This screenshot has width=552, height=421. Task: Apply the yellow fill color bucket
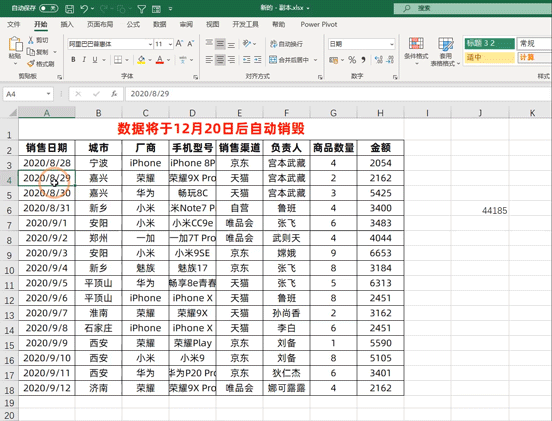click(142, 60)
